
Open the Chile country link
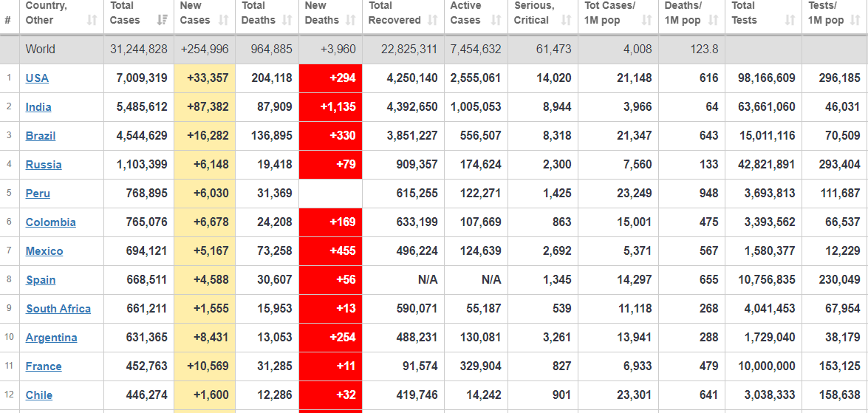(39, 395)
